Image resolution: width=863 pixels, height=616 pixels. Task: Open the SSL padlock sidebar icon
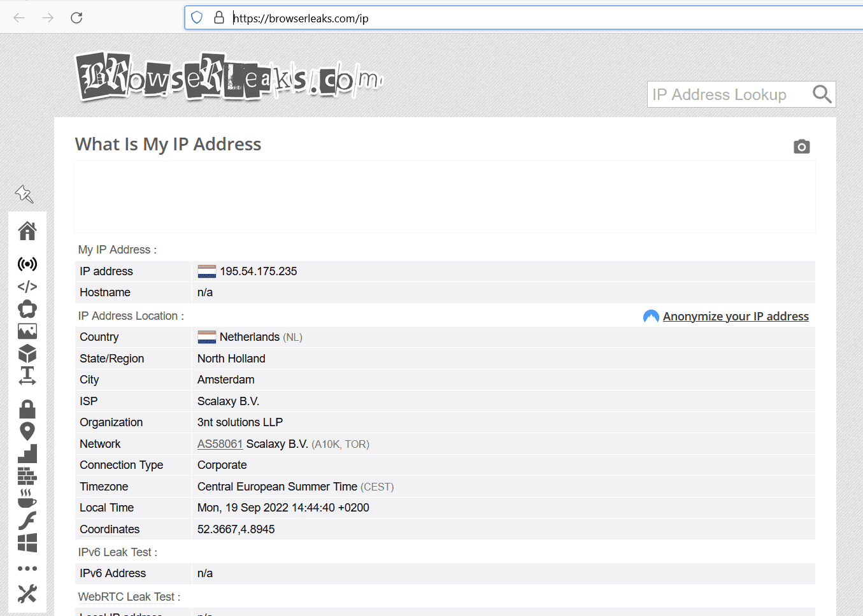(27, 409)
